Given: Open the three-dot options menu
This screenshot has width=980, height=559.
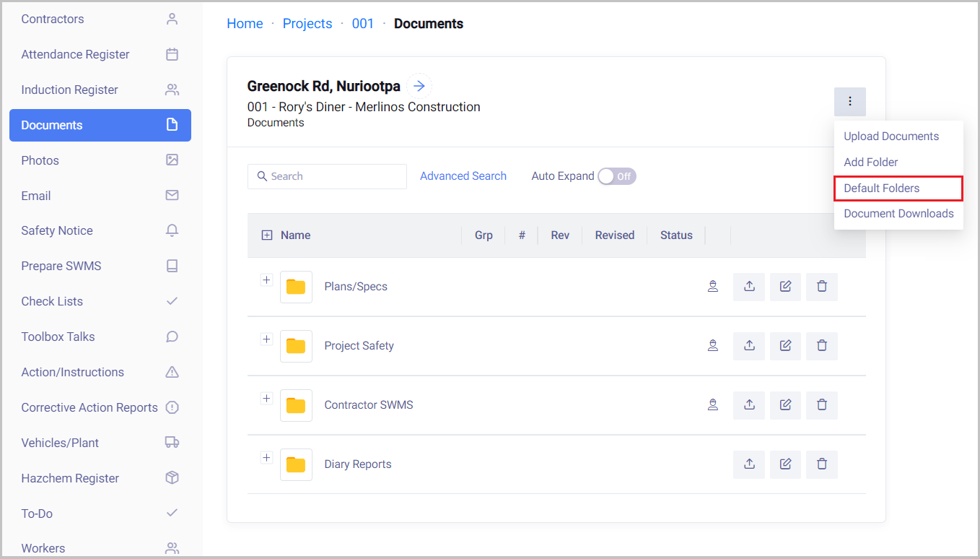Looking at the screenshot, I should click(849, 102).
